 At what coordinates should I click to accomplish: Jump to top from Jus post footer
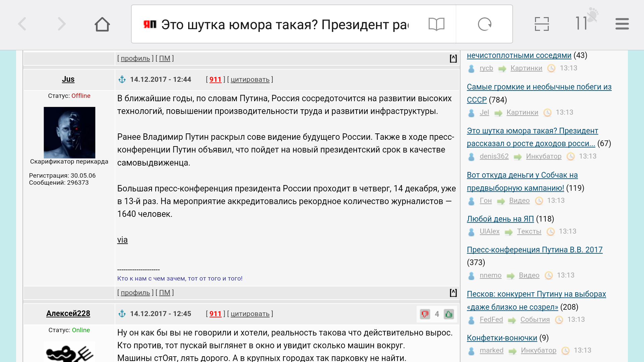pyautogui.click(x=453, y=293)
